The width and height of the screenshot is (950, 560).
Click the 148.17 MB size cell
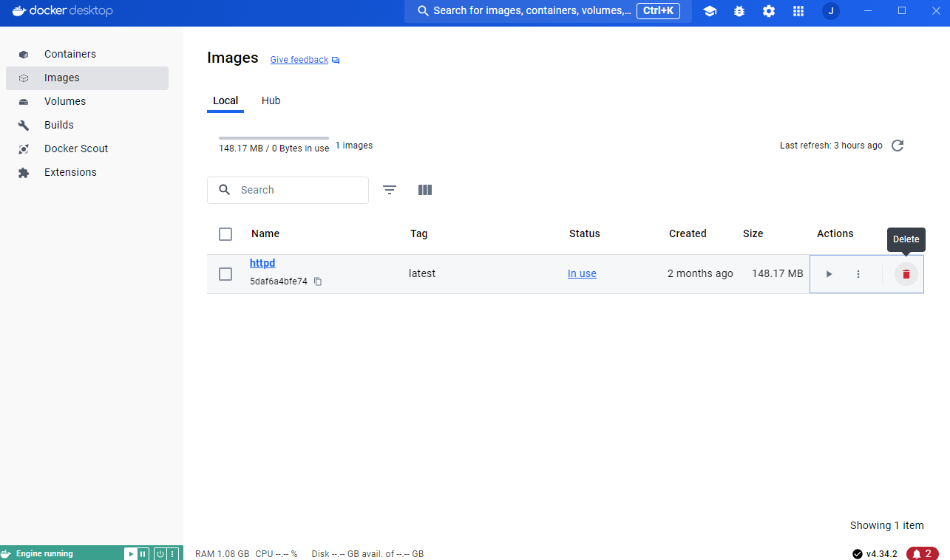(x=777, y=273)
